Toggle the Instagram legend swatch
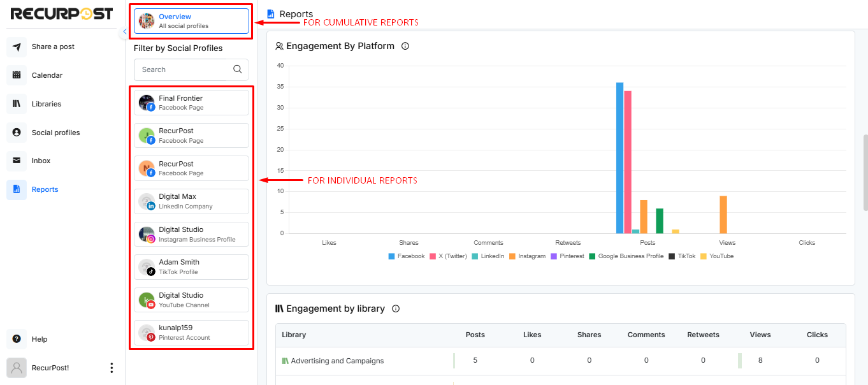Image resolution: width=868 pixels, height=385 pixels. (512, 256)
